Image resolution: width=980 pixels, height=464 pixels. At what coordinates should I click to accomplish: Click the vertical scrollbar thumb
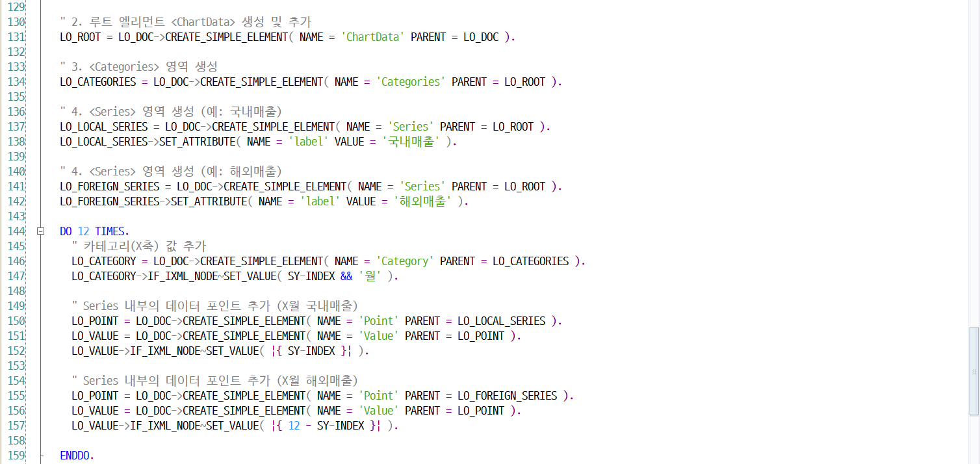pos(974,370)
